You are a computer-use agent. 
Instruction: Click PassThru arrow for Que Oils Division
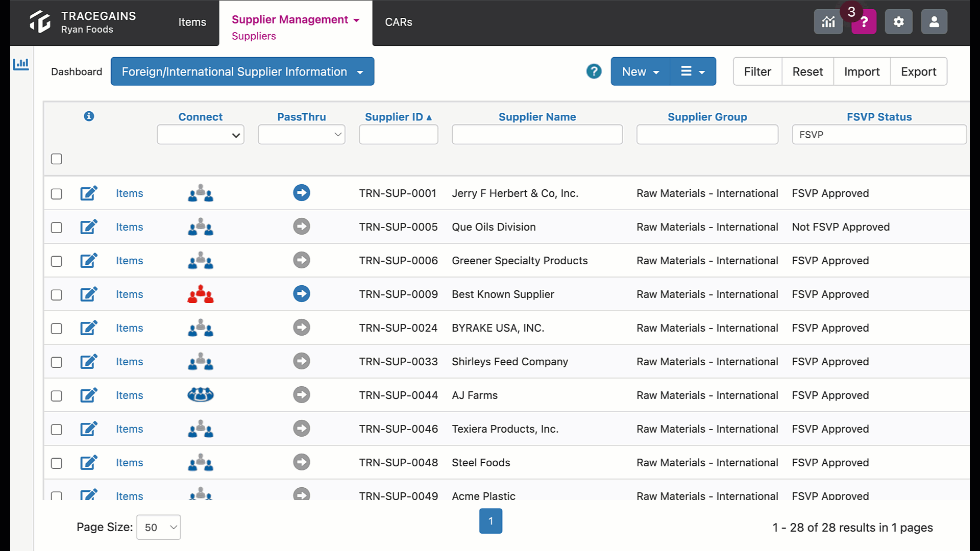pyautogui.click(x=302, y=227)
